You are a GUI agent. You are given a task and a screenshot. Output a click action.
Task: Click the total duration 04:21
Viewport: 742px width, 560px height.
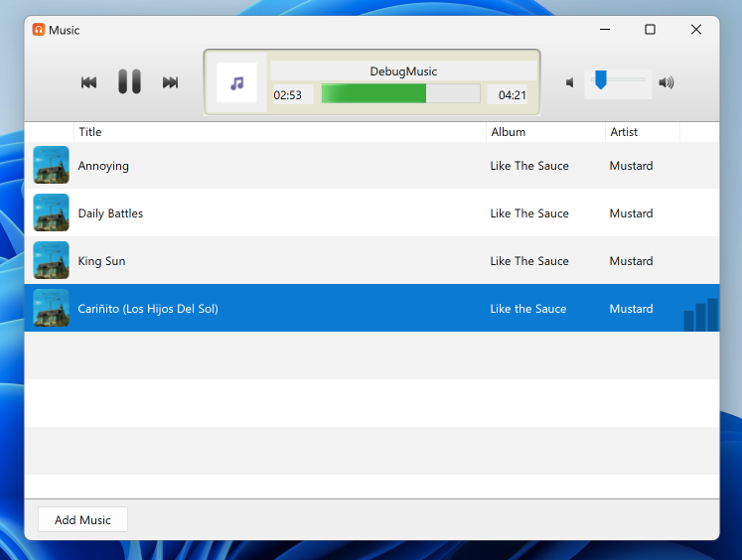click(x=512, y=95)
